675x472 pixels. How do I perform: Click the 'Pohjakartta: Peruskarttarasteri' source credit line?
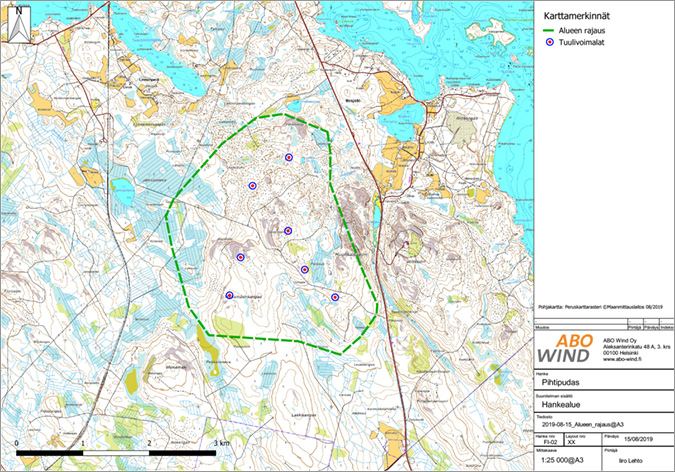(600, 307)
